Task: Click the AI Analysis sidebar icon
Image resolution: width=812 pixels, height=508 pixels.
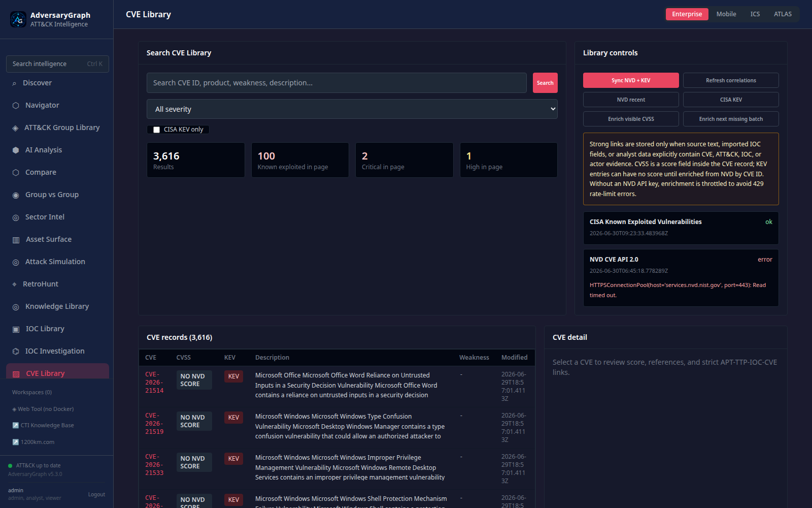Action: coord(16,150)
